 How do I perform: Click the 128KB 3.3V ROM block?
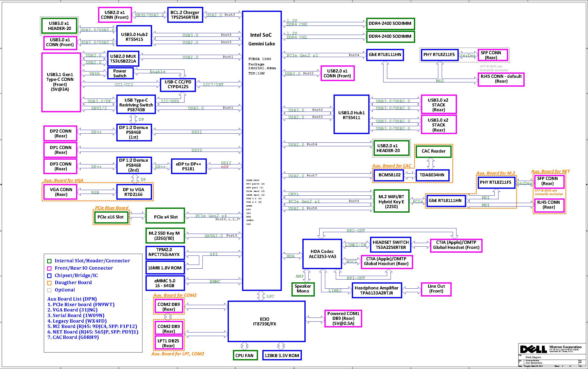(282, 355)
